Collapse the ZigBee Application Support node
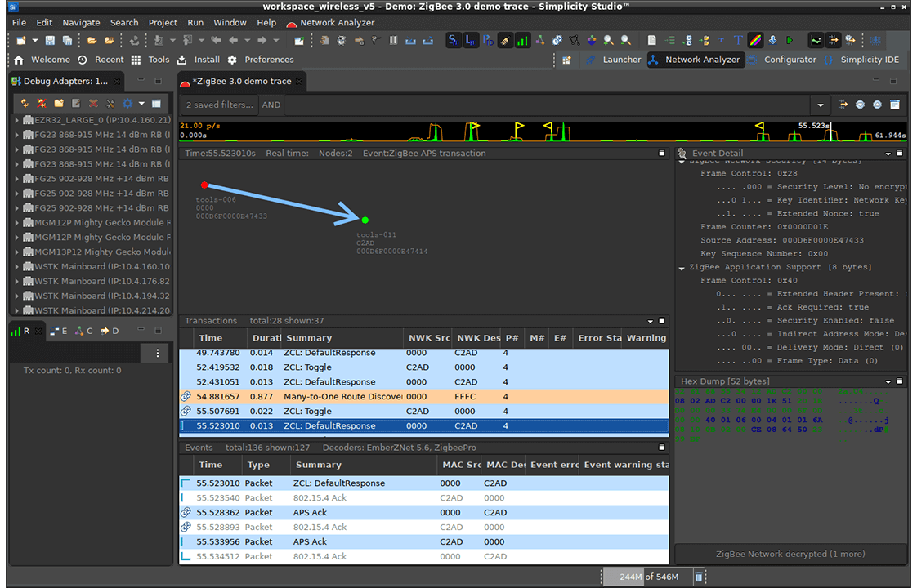The height and width of the screenshot is (588, 917). pyautogui.click(x=682, y=267)
